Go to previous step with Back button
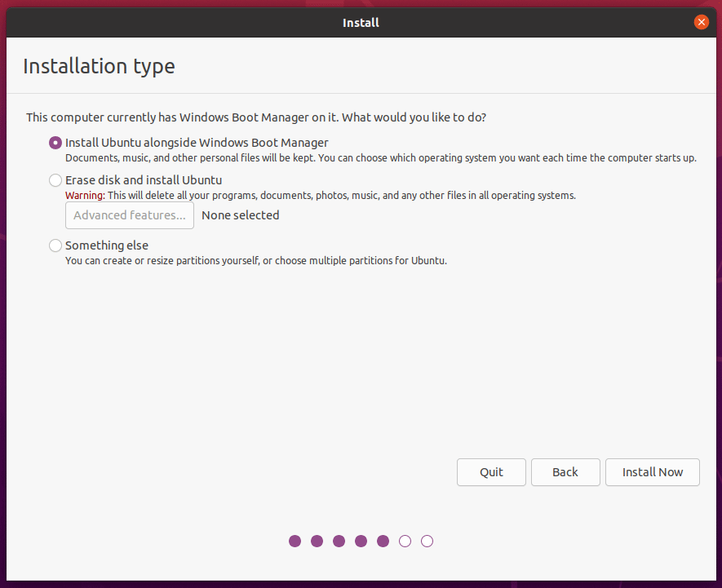 565,472
